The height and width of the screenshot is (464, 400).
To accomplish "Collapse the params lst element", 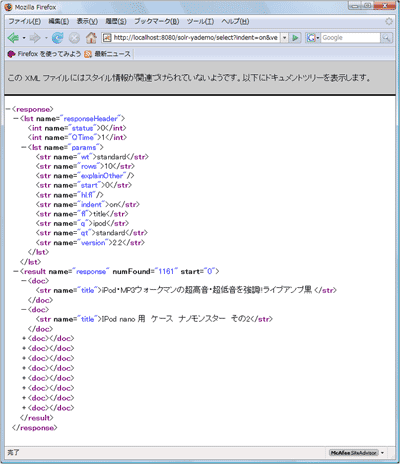I will pos(24,147).
